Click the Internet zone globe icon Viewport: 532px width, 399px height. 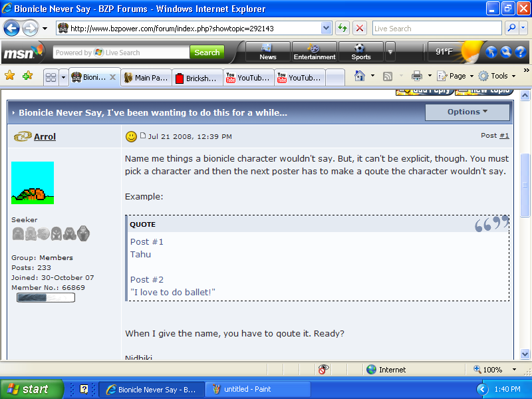(x=372, y=370)
